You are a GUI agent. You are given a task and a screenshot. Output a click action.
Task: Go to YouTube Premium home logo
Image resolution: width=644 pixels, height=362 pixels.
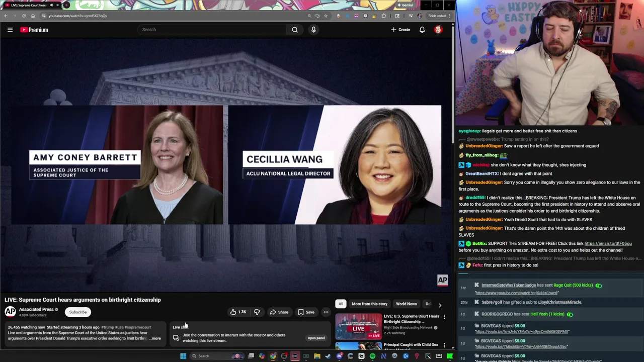click(x=34, y=30)
